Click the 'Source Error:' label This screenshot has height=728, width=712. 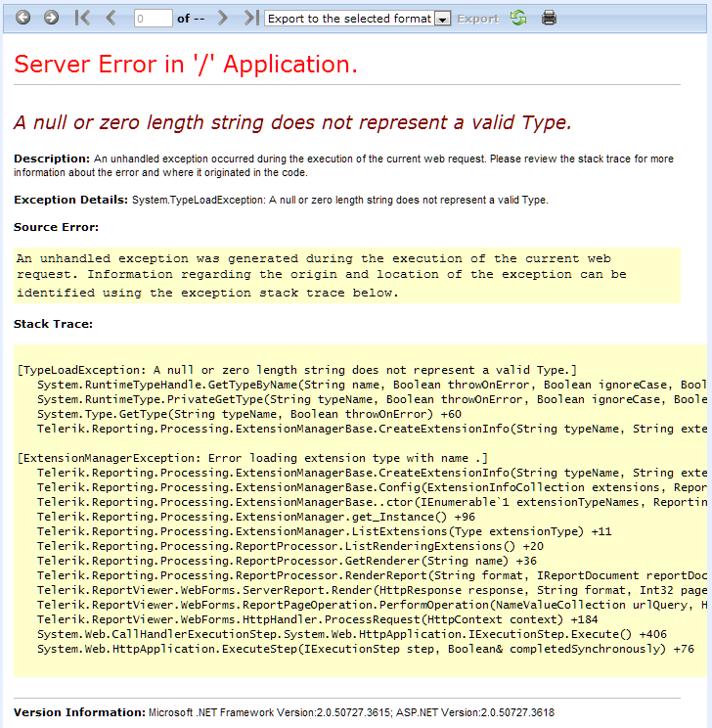(56, 227)
